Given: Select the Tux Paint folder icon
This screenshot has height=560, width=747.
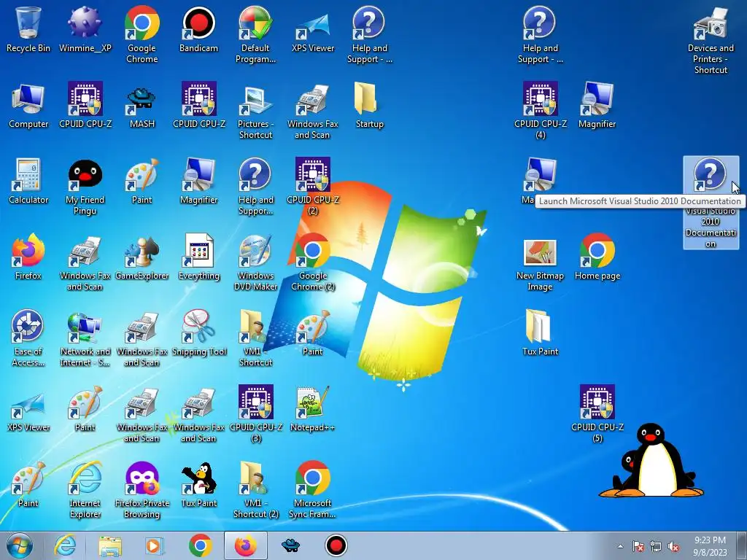Looking at the screenshot, I should click(541, 332).
